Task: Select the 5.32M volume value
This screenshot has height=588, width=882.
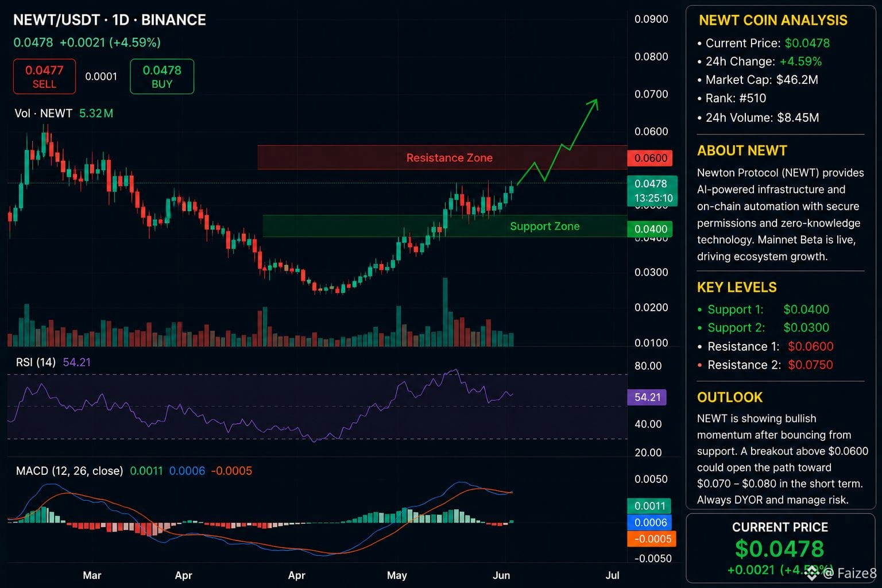Action: click(x=96, y=113)
